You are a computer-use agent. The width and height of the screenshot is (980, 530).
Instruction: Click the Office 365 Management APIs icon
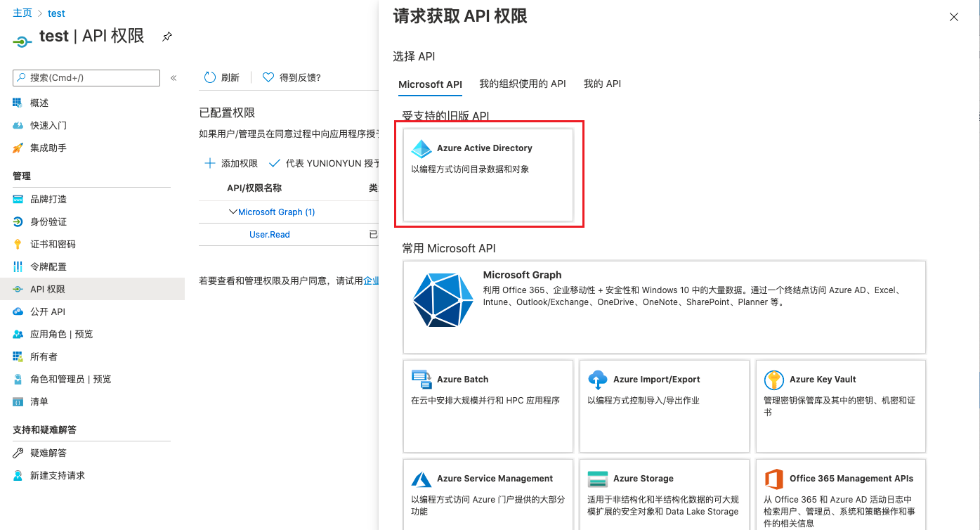(773, 479)
